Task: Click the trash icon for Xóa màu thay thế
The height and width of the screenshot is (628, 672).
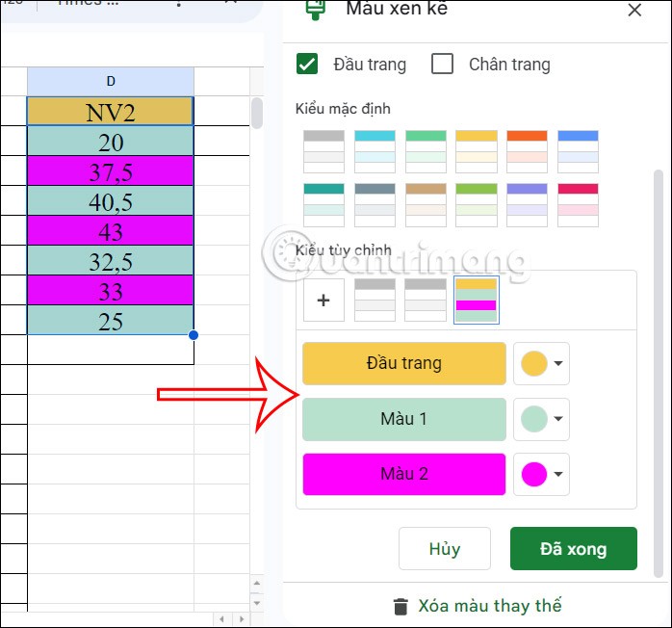Action: point(401,606)
